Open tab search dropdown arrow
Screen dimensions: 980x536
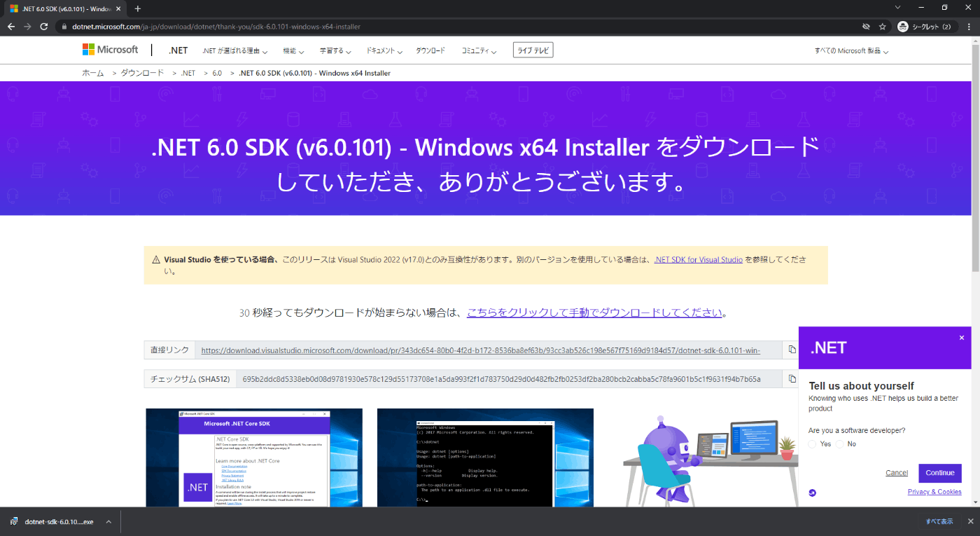coord(898,8)
